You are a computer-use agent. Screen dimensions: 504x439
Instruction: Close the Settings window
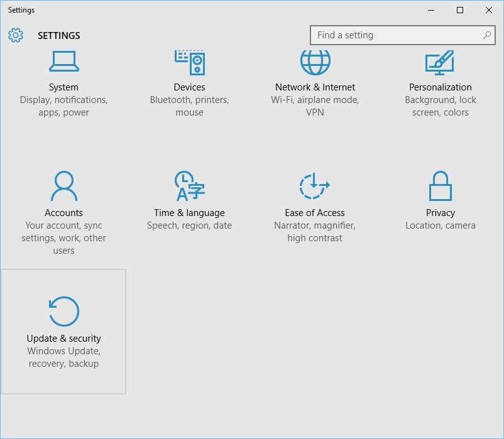pyautogui.click(x=488, y=10)
